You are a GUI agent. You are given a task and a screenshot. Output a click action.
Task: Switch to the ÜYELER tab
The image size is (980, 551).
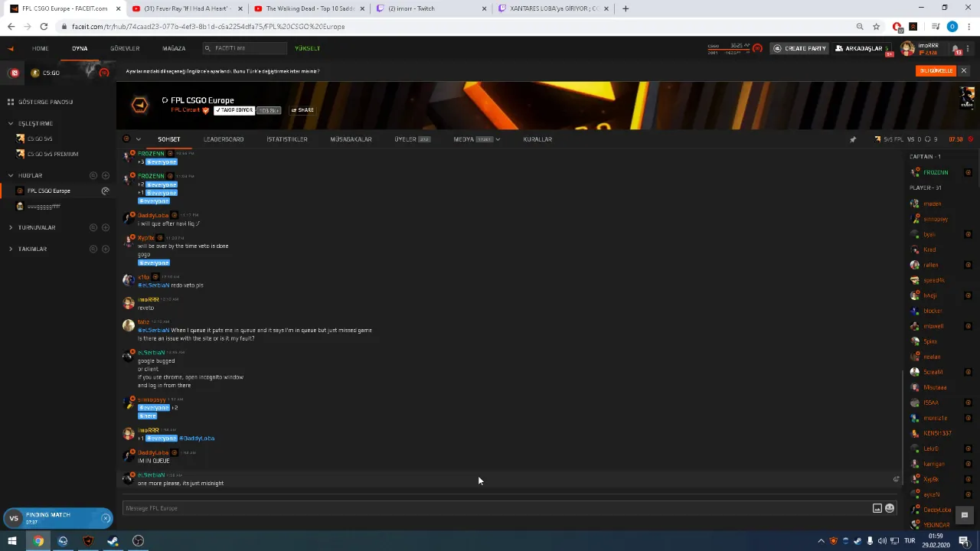pos(412,139)
